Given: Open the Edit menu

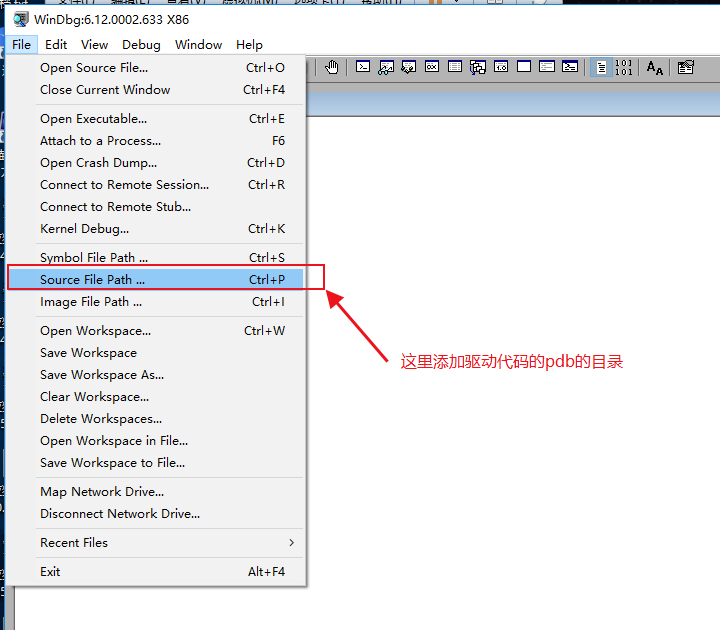Looking at the screenshot, I should pyautogui.click(x=56, y=45).
